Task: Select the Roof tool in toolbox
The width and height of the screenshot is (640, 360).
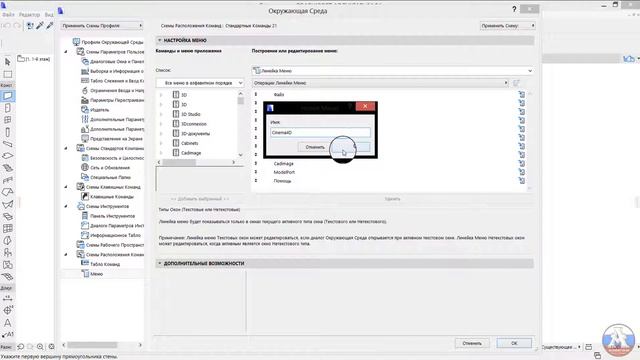Action: pos(7,192)
